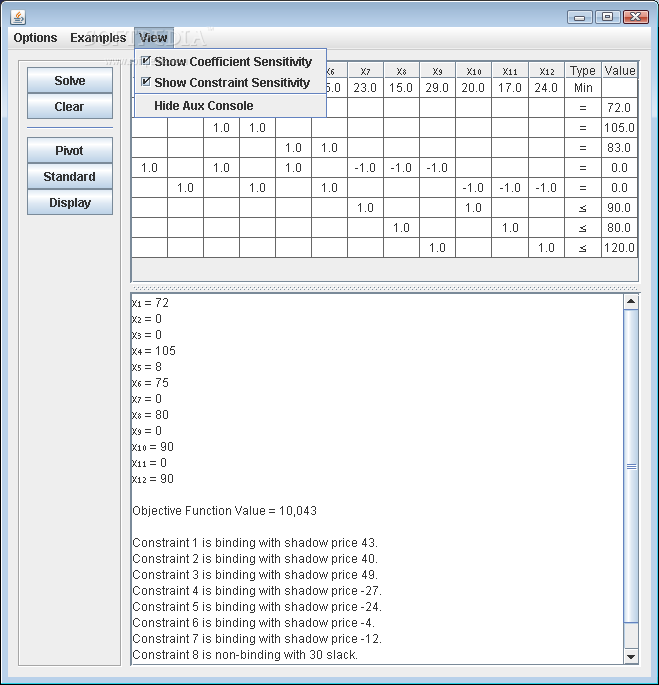
Task: Click objective coefficient 17.0 cell
Action: click(x=510, y=88)
